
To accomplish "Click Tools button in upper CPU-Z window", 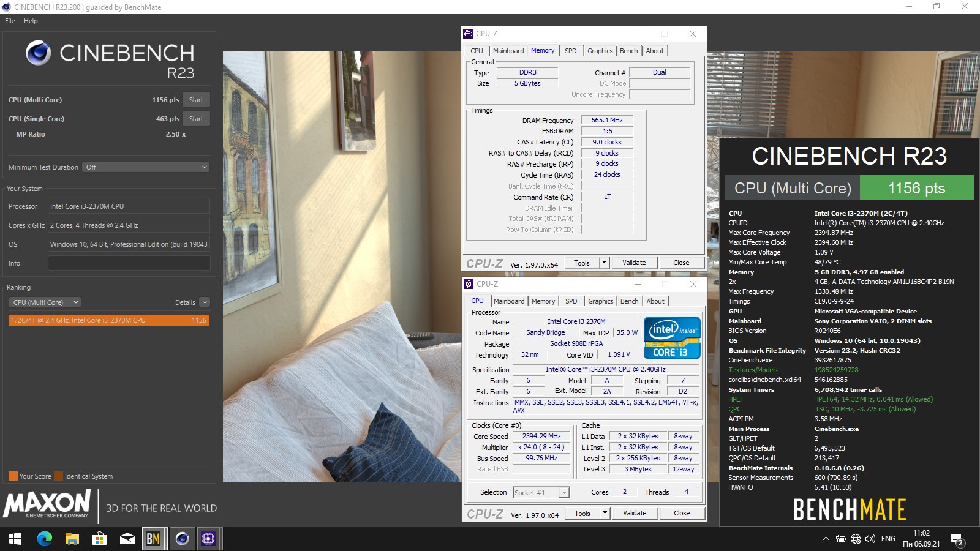I will (x=582, y=263).
